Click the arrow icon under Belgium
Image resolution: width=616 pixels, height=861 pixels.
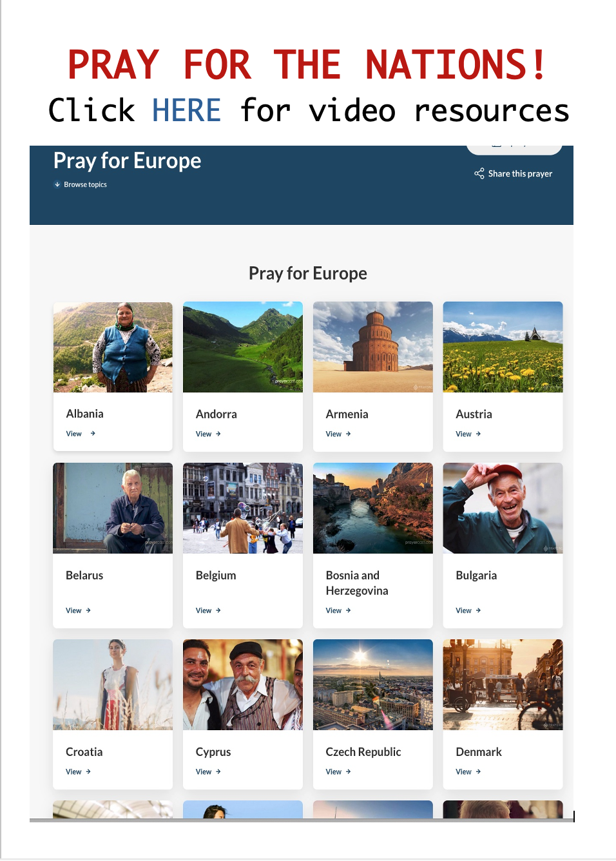coord(218,611)
